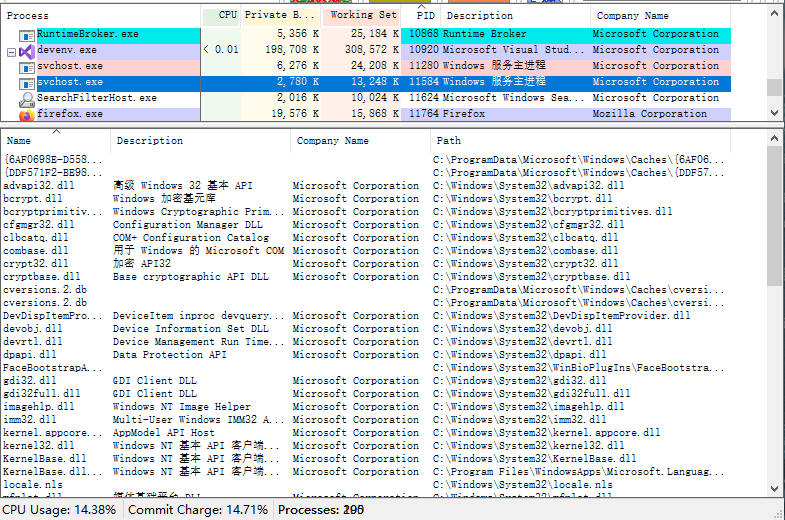Click the Private Bytes column header
785x520 pixels.
coord(282,16)
